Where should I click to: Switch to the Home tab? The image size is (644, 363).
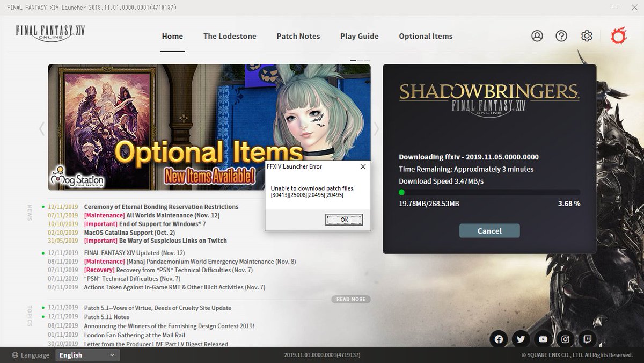(x=172, y=36)
